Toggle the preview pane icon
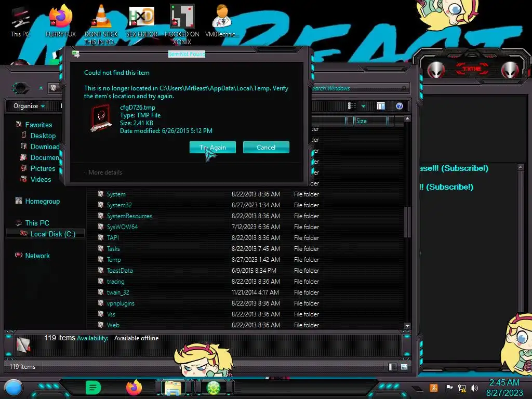Screen dimensions: 532x399 tap(381, 106)
